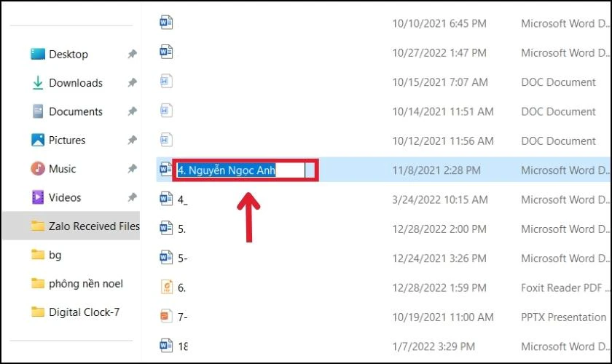The image size is (612, 364).
Task: Unpin Desktop using its pin icon
Action: (x=133, y=54)
